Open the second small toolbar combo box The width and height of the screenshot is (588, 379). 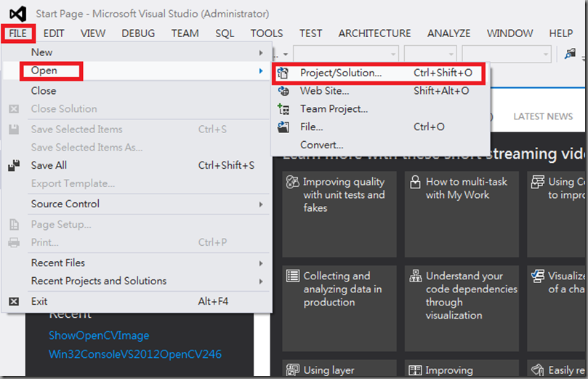coord(430,54)
